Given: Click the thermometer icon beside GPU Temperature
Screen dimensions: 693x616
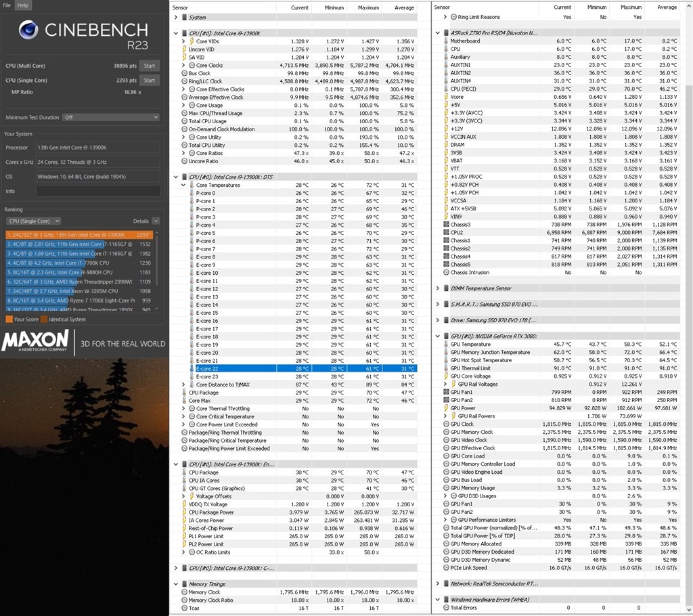Looking at the screenshot, I should (x=446, y=345).
